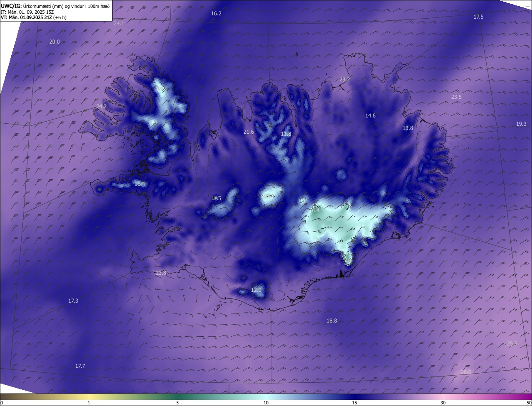Click the 25.5 value label on the map
This screenshot has height=406, width=532.
[x=512, y=344]
